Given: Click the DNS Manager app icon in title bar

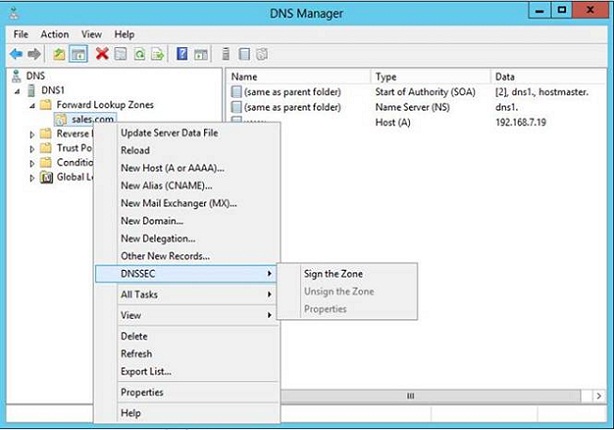Looking at the screenshot, I should (14, 14).
